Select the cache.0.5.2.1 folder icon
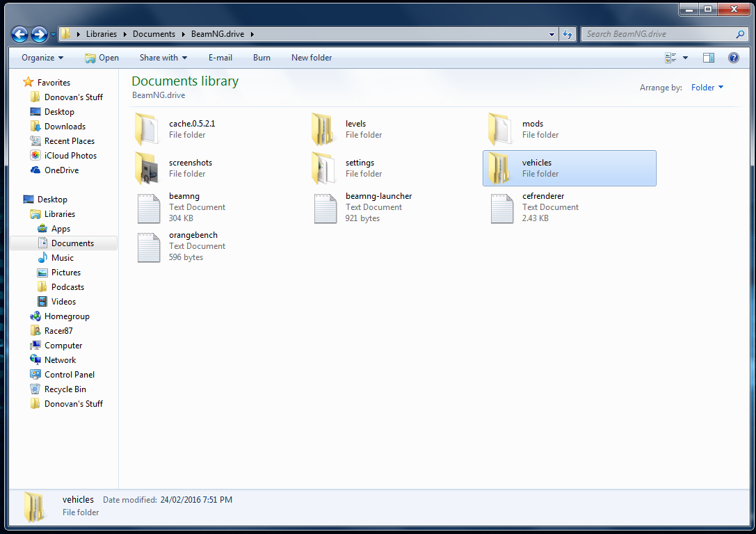756x534 pixels. pyautogui.click(x=147, y=129)
